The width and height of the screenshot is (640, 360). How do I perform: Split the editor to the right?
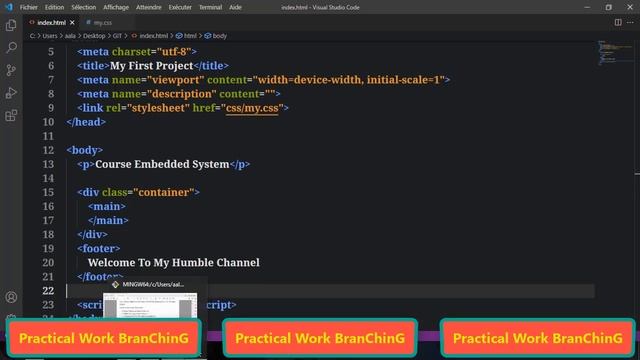(x=618, y=22)
